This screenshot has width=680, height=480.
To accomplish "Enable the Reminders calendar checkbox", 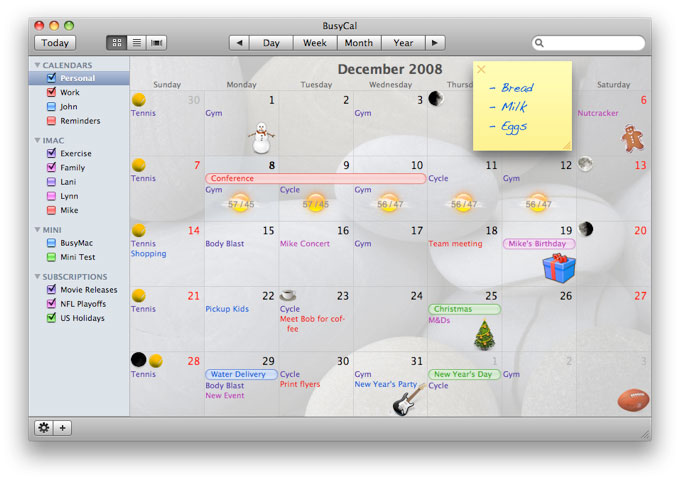I will pos(51,121).
